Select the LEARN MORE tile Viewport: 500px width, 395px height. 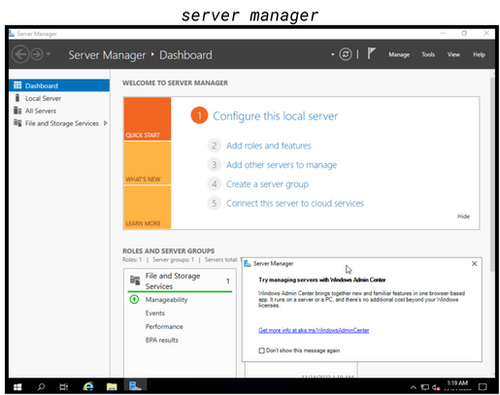[147, 207]
